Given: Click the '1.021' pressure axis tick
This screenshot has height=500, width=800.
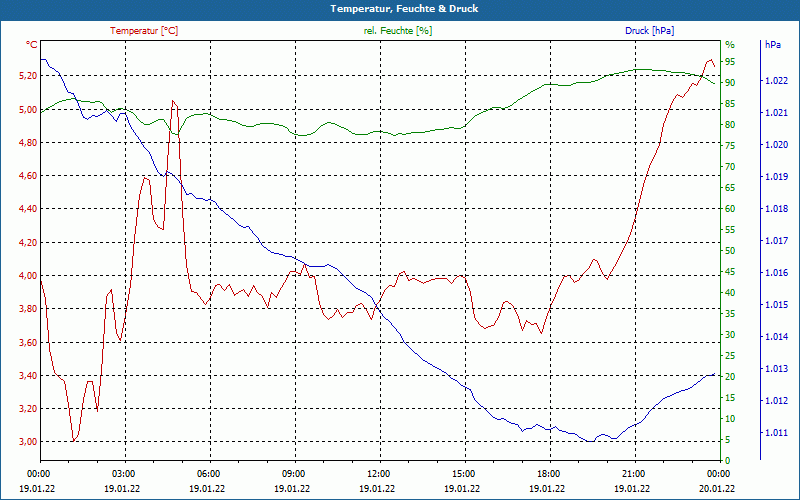Looking at the screenshot, I should pyautogui.click(x=777, y=113).
